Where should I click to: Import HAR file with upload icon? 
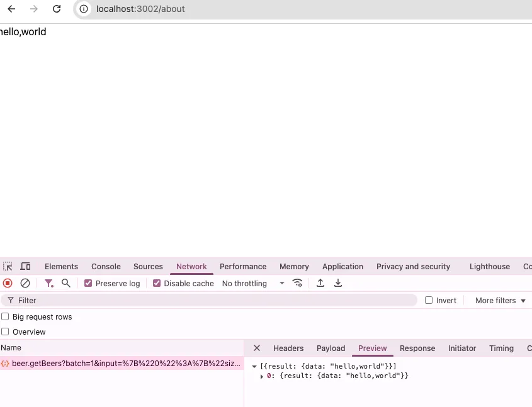[x=320, y=283]
